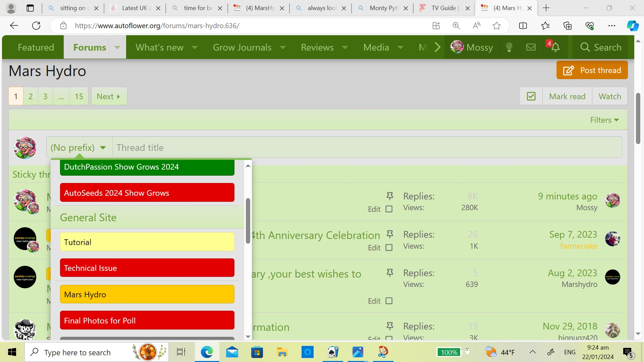644x362 pixels.
Task: Open Featured nav item
Action: point(36,47)
